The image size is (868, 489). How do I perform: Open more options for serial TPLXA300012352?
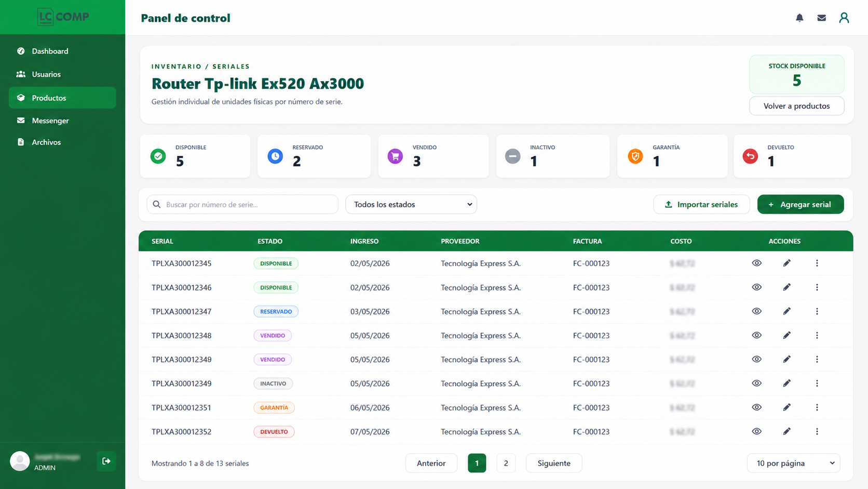[817, 431]
